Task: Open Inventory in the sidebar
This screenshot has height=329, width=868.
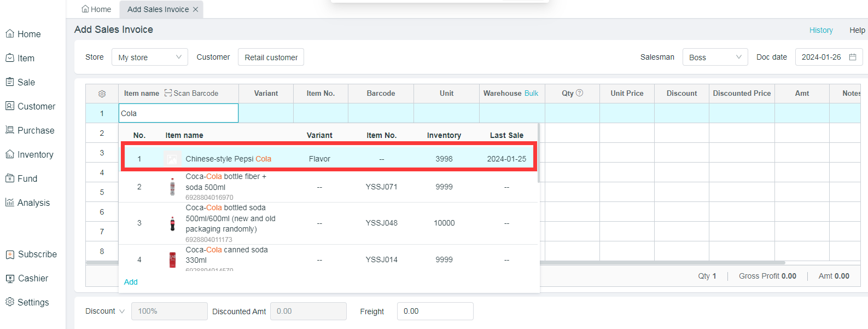Action: tap(30, 154)
